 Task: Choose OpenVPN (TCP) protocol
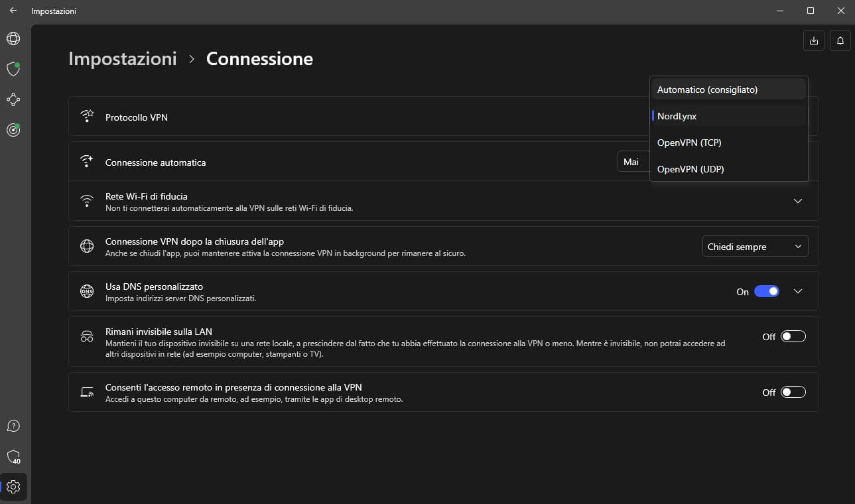click(729, 143)
